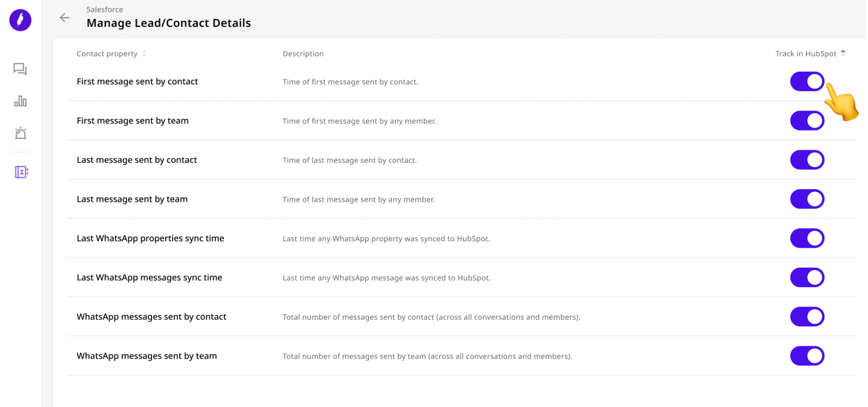Open the analytics bar chart icon
The width and height of the screenshot is (868, 407).
coord(21,101)
